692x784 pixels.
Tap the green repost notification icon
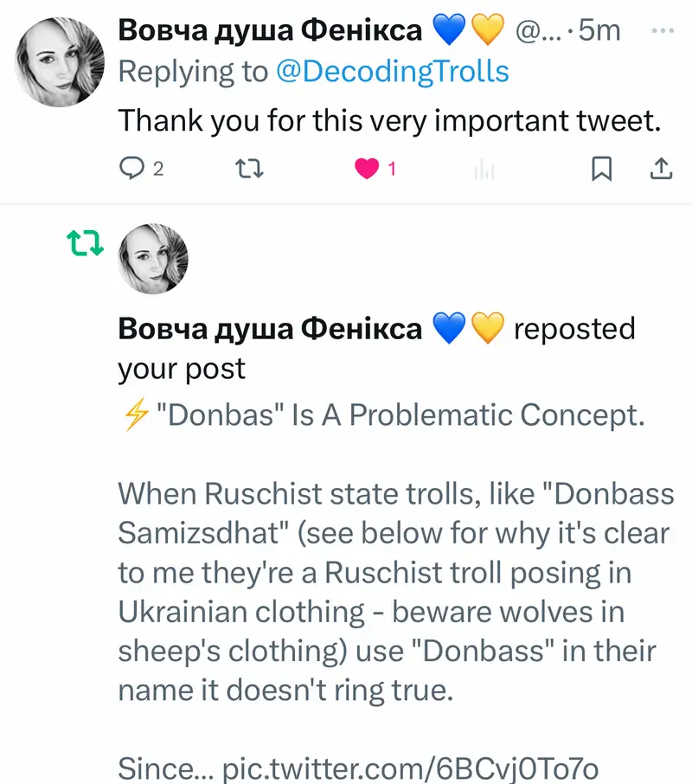coord(86,245)
